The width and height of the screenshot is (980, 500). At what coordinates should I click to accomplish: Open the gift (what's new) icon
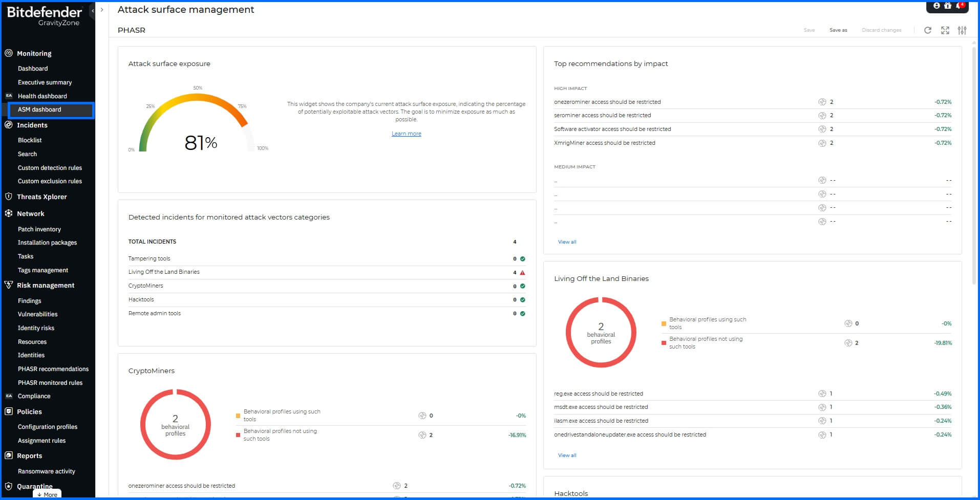pos(948,6)
